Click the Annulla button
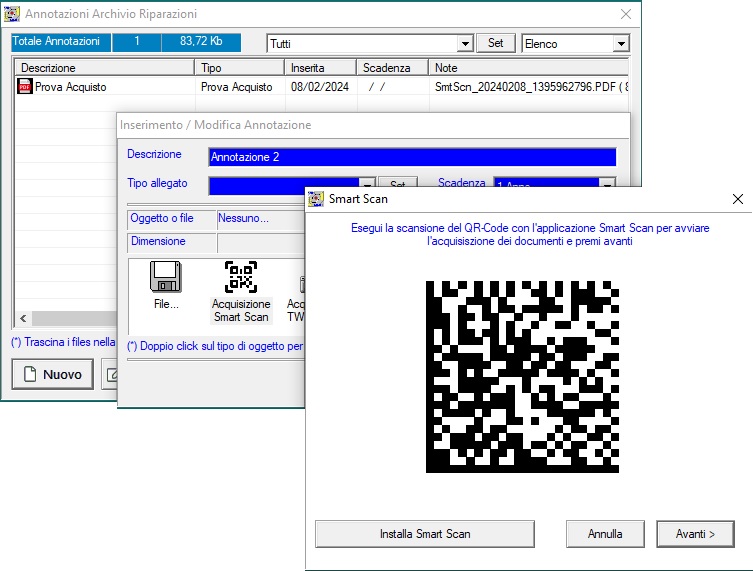The image size is (753, 571). [605, 534]
